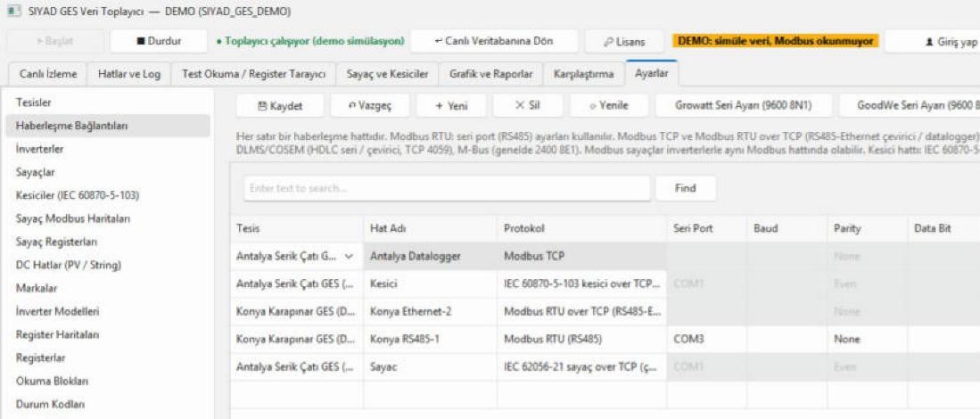Viewport: 980px width, 419px height.
Task: Click the Modbus RTU over TCP cell
Action: click(x=582, y=312)
